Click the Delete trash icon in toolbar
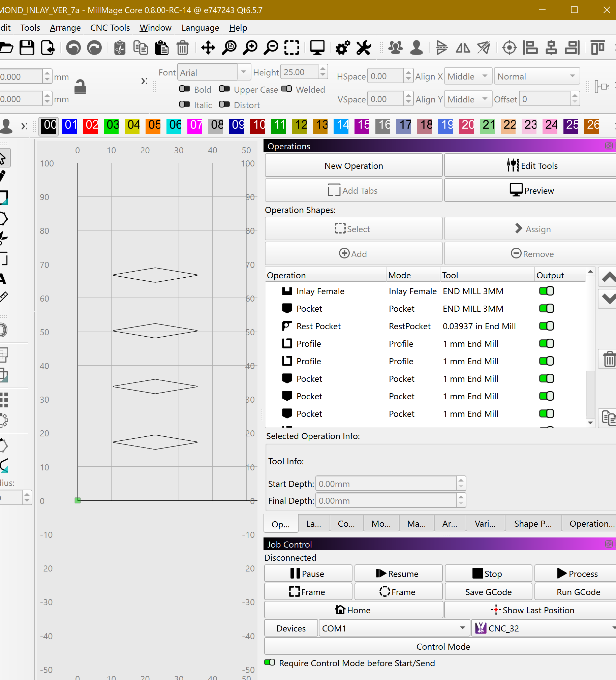Screen dimensions: 616x680 tap(183, 48)
